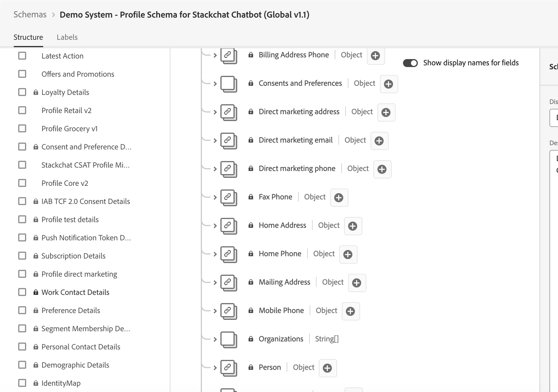The height and width of the screenshot is (392, 558).
Task: Select the Mobile Phone field name
Action: point(281,310)
